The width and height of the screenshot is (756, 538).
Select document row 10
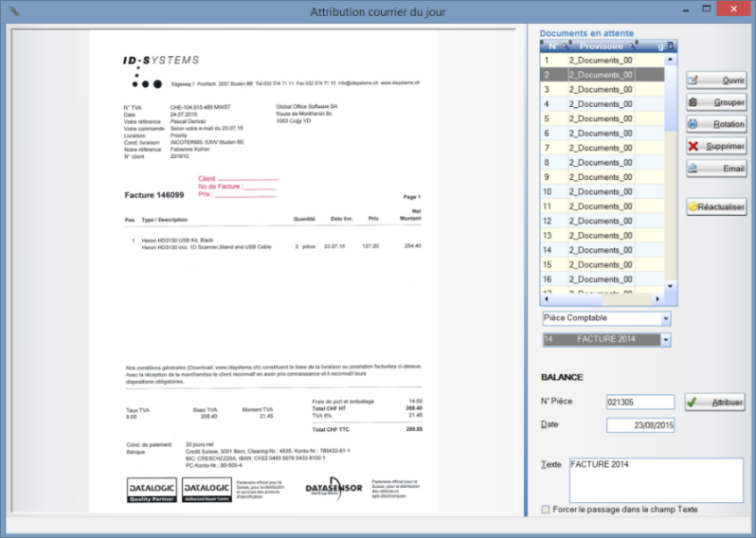(x=603, y=192)
